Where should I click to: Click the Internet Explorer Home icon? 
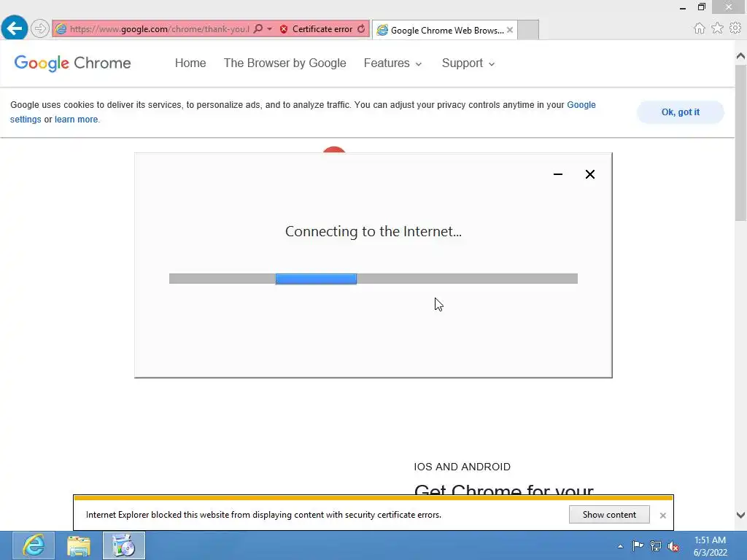point(699,28)
